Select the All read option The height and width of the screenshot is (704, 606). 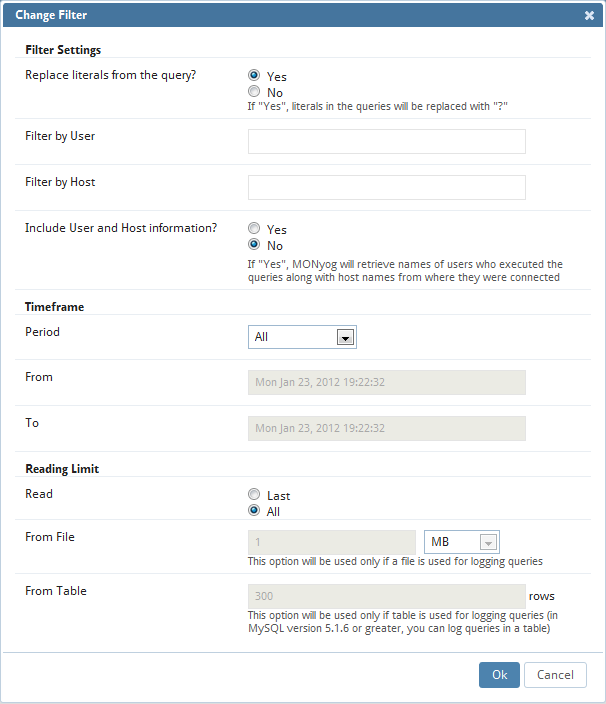click(254, 510)
